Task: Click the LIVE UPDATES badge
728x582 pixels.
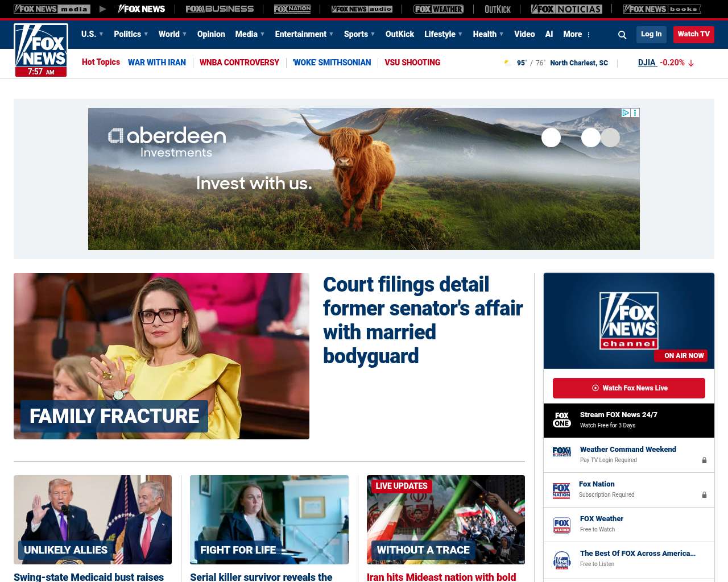Action: click(402, 486)
